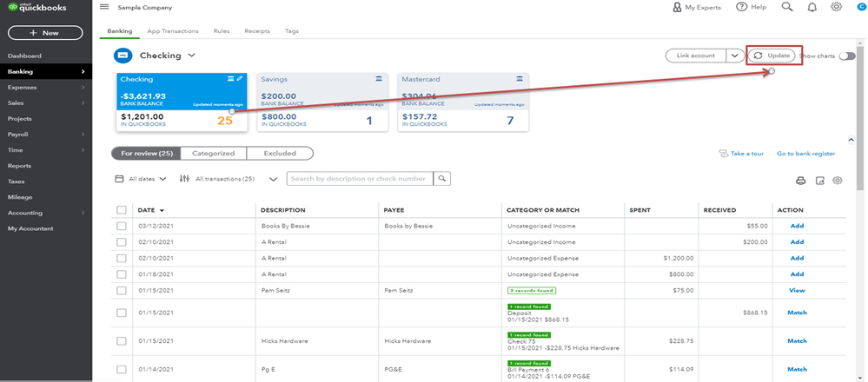This screenshot has height=382, width=868.
Task: Open the All transactions (25) dropdown chevron
Action: click(273, 179)
